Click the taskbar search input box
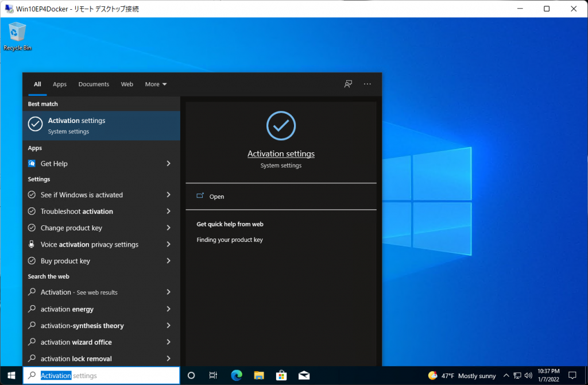Screen dimensions: 588x385 pyautogui.click(x=101, y=375)
